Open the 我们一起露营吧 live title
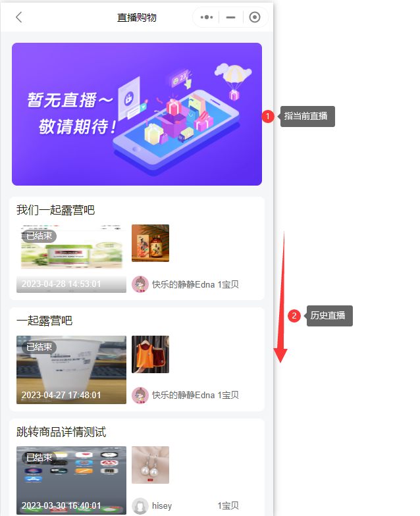The height and width of the screenshot is (516, 420). click(x=55, y=210)
